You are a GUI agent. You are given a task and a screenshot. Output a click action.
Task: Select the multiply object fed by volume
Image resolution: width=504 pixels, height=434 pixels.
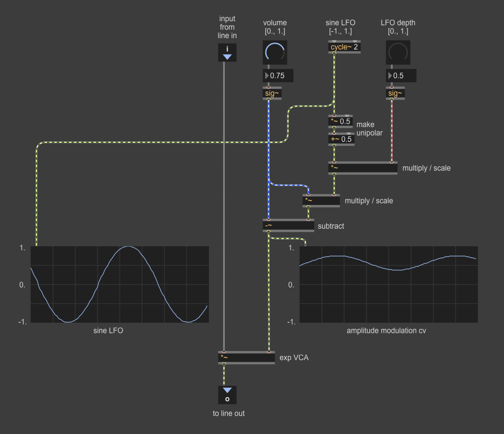click(x=321, y=201)
